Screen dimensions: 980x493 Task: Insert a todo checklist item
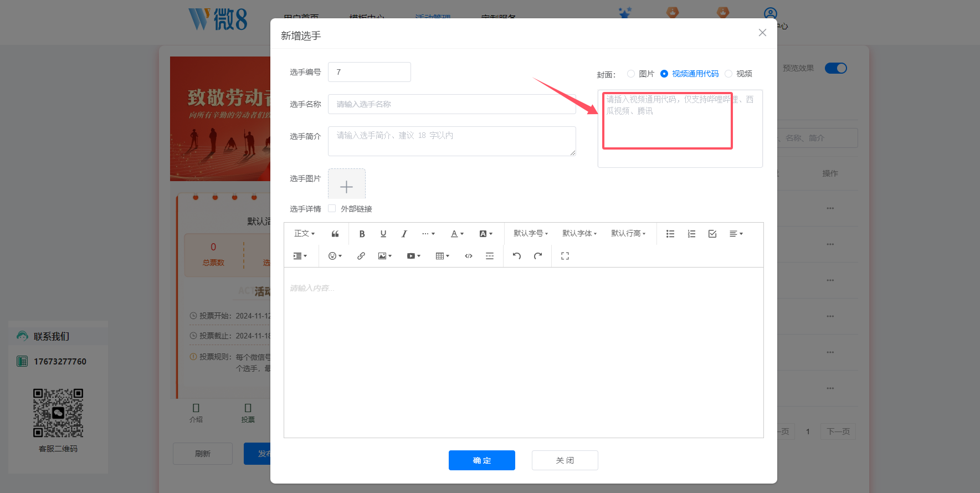click(712, 234)
